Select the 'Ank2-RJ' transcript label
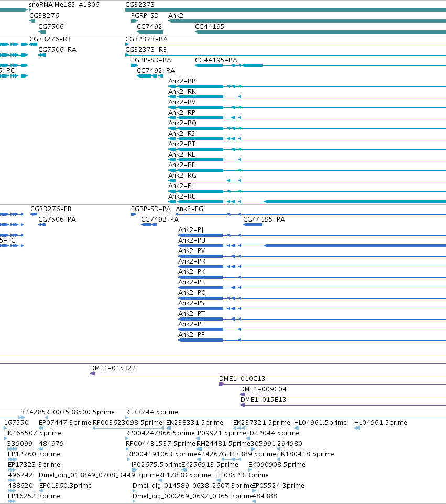This screenshot has height=504, width=446. pos(181,186)
